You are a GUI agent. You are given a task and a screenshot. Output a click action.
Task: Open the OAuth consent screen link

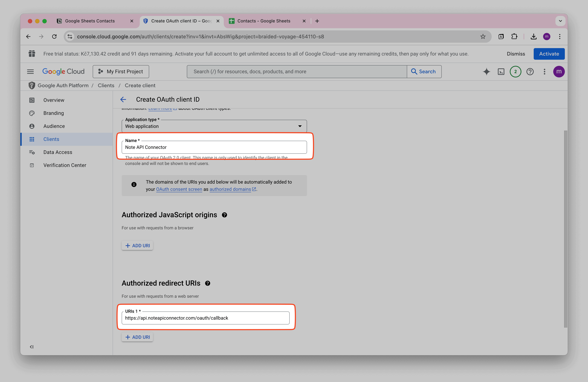[179, 189]
